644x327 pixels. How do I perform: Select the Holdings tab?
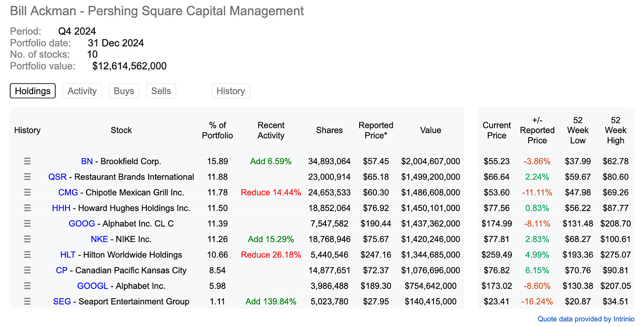(33, 91)
